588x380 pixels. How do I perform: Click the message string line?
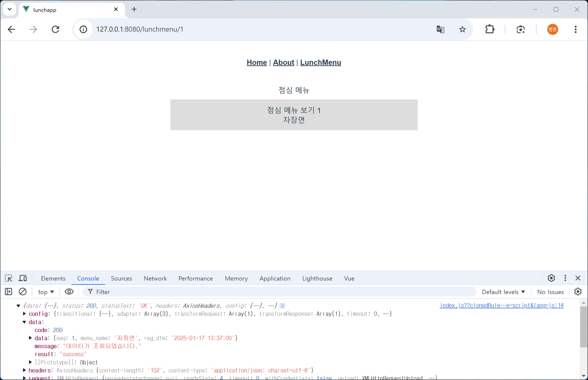tap(88, 346)
